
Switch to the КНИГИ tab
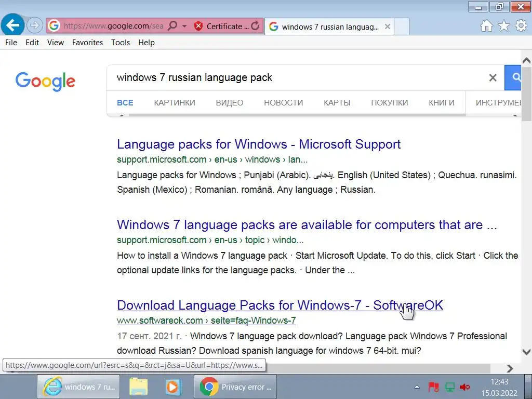click(x=442, y=103)
